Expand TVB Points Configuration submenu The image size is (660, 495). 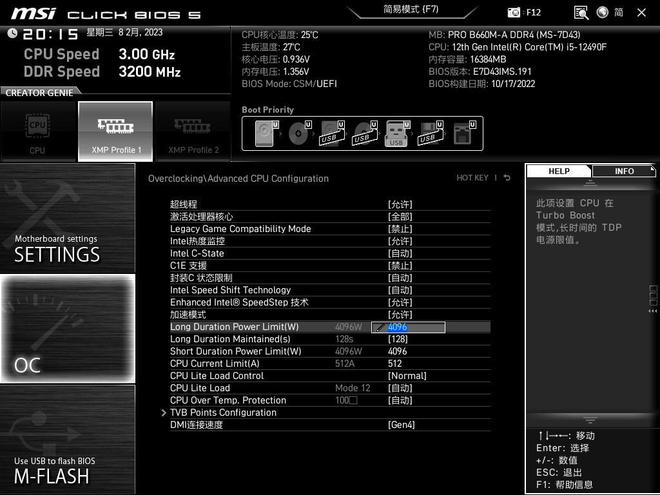223,412
